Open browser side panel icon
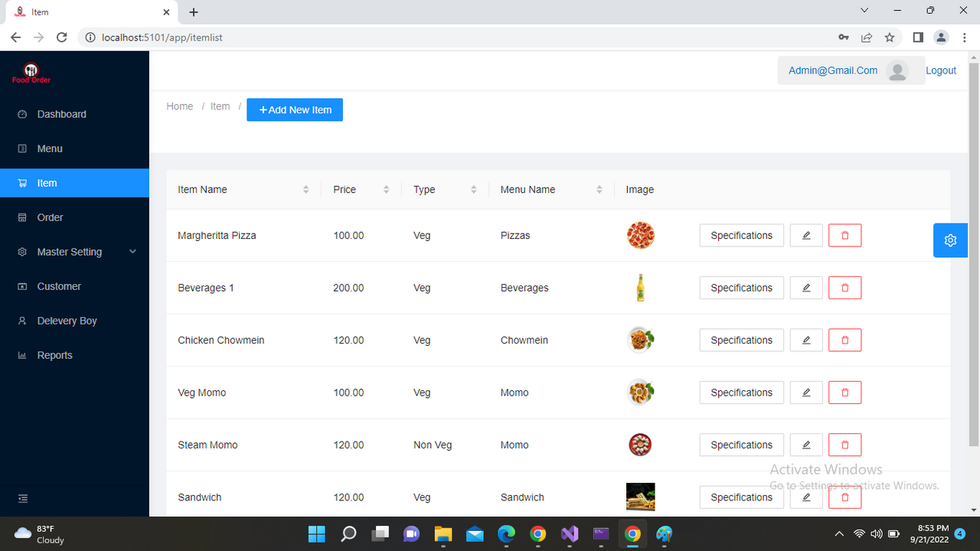This screenshot has width=980, height=551. pyautogui.click(x=918, y=37)
